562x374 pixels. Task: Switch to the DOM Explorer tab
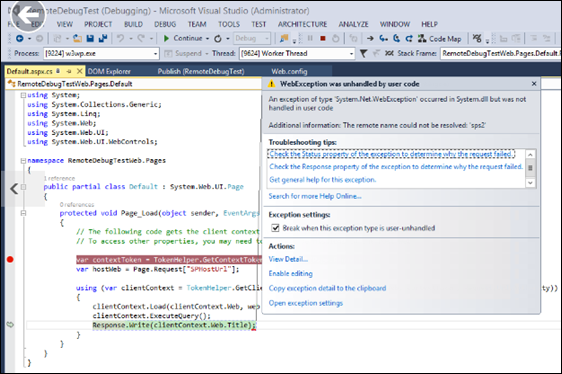click(109, 71)
